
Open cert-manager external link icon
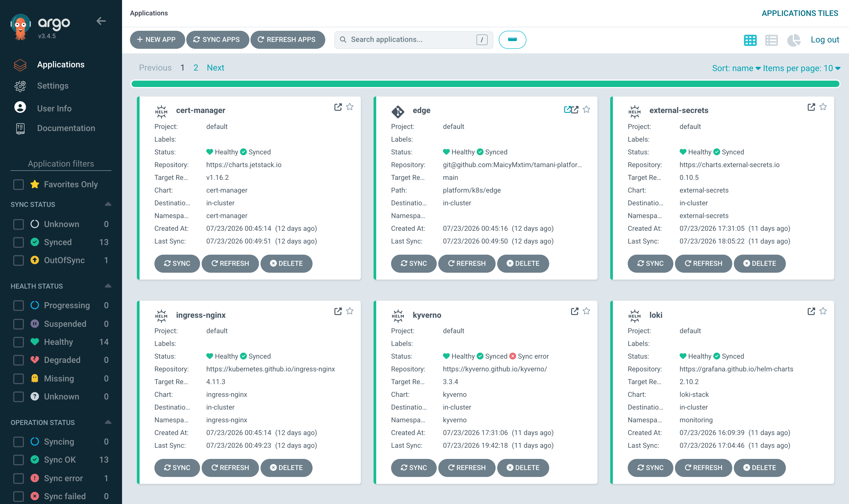pyautogui.click(x=337, y=107)
